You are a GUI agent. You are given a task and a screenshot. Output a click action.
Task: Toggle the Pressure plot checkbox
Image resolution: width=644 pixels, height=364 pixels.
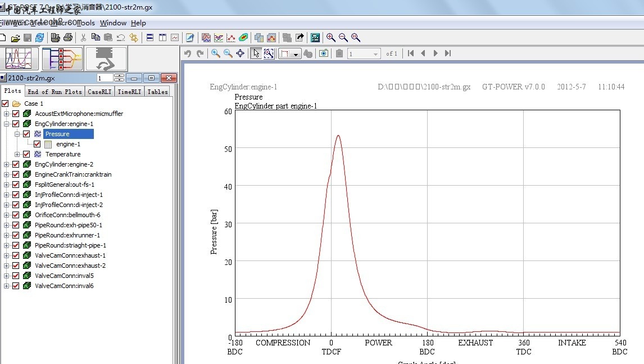coord(27,134)
